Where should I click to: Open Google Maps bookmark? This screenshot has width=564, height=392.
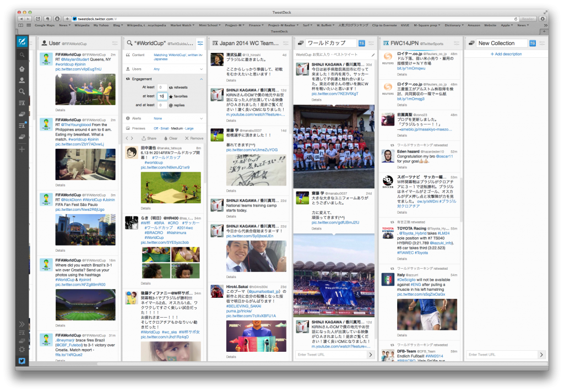click(x=45, y=25)
